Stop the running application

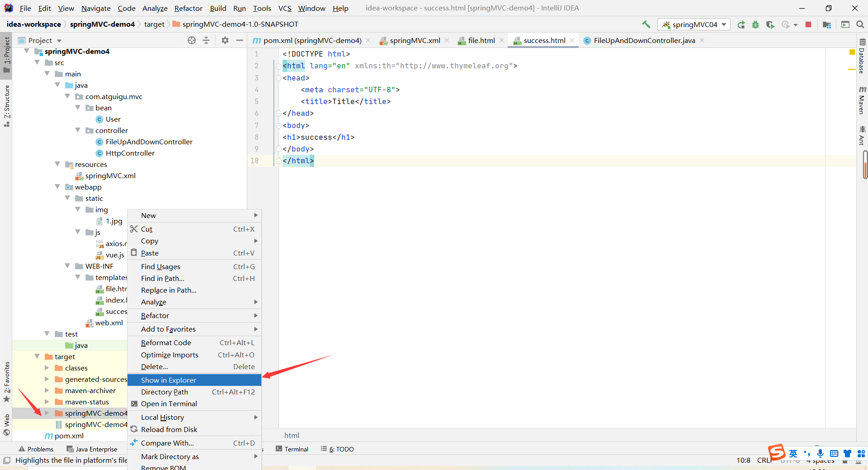point(808,24)
